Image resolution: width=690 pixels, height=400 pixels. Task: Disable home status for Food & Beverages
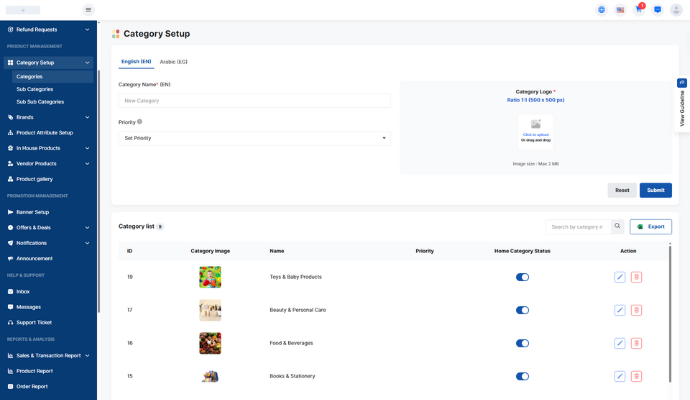tap(522, 343)
